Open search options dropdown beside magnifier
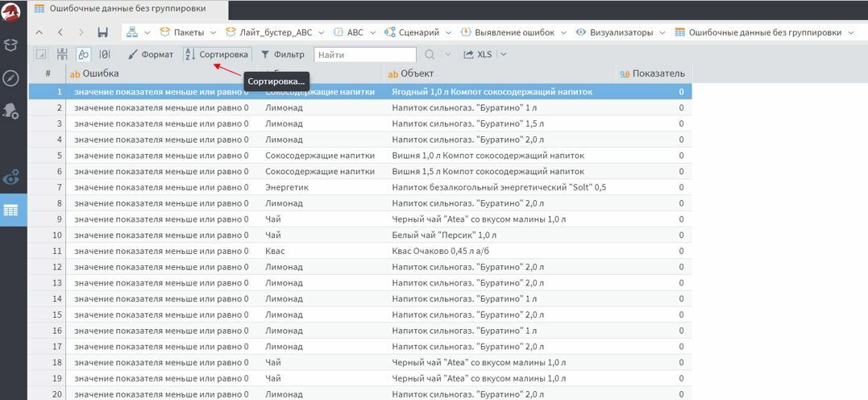 pyautogui.click(x=448, y=54)
